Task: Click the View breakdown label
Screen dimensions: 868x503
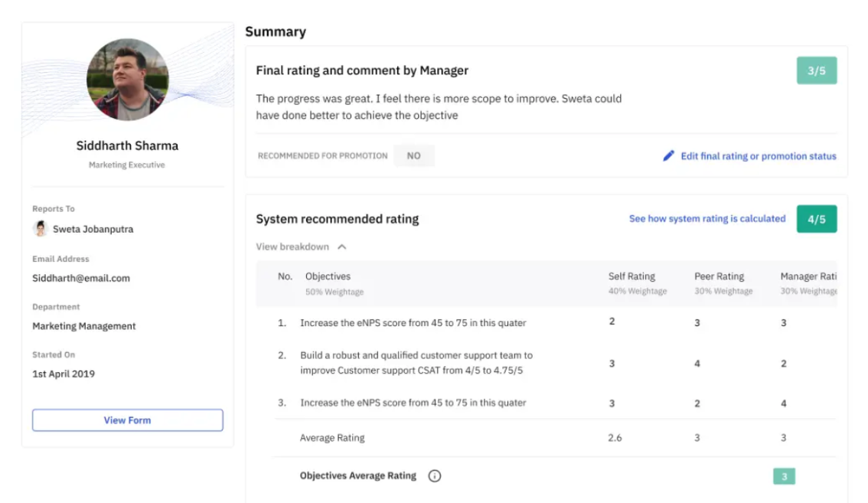Action: 292,247
